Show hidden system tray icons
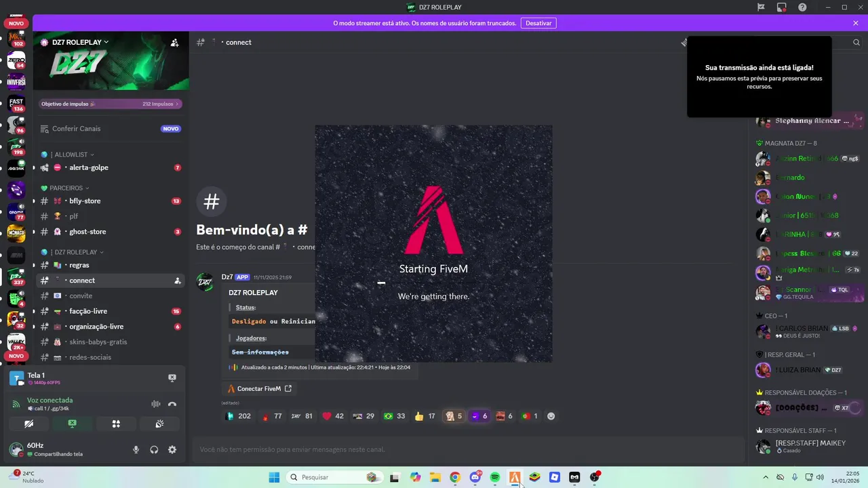 click(x=766, y=477)
